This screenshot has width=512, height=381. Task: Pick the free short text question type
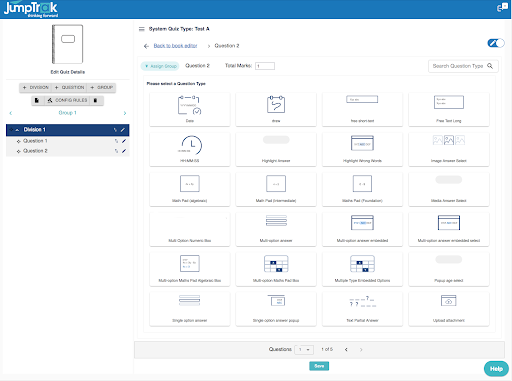(362, 110)
